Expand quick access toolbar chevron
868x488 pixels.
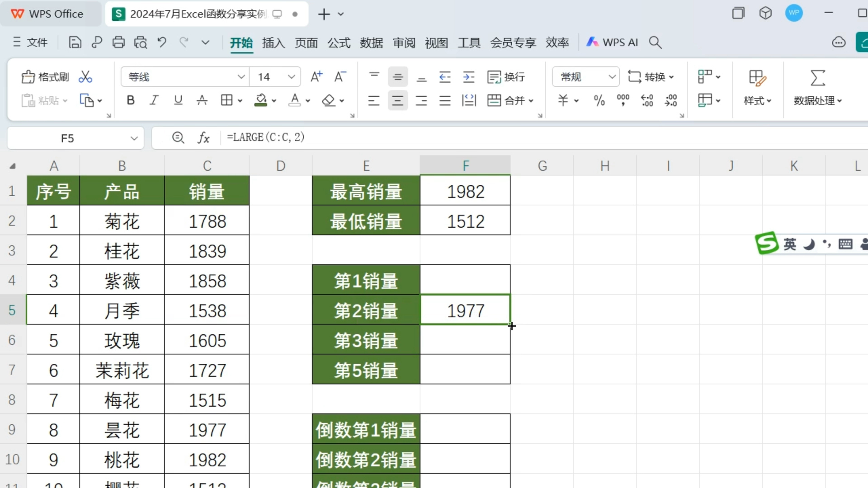click(205, 42)
